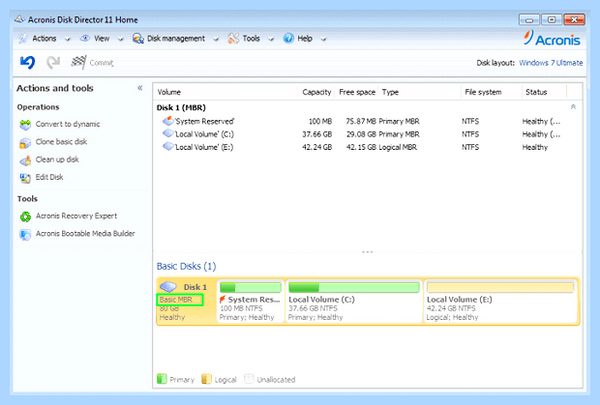
Task: Click the Primary legend color swatch
Action: coord(162,379)
